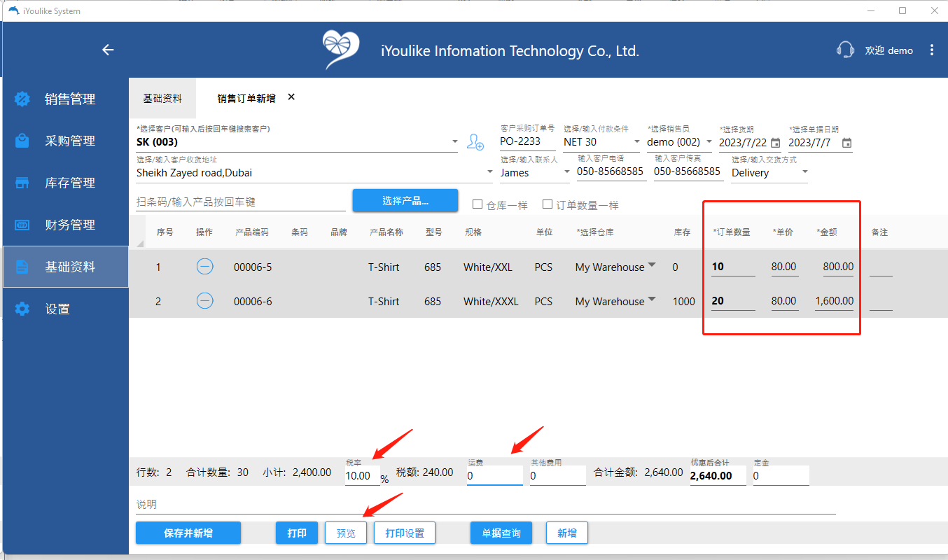948x560 pixels.
Task: Click the 基础资料 document icon
Action: pos(22,267)
